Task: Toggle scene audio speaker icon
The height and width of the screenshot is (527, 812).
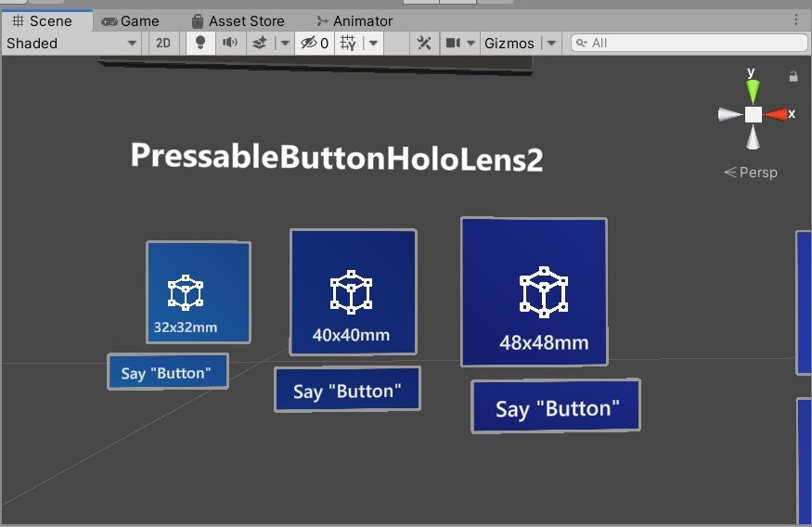Action: tap(230, 43)
